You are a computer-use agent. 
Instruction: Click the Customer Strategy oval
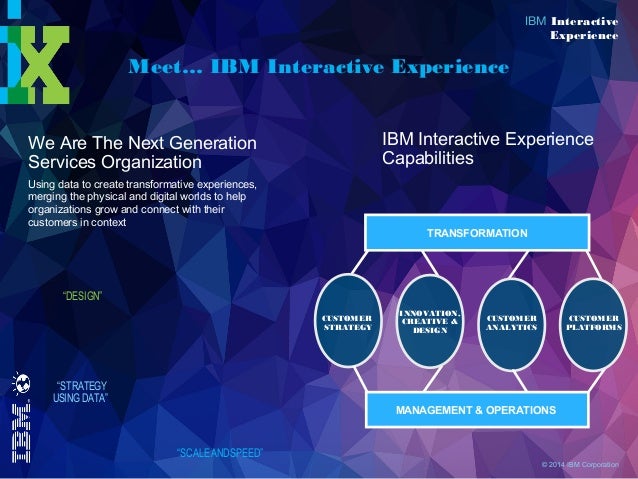348,322
